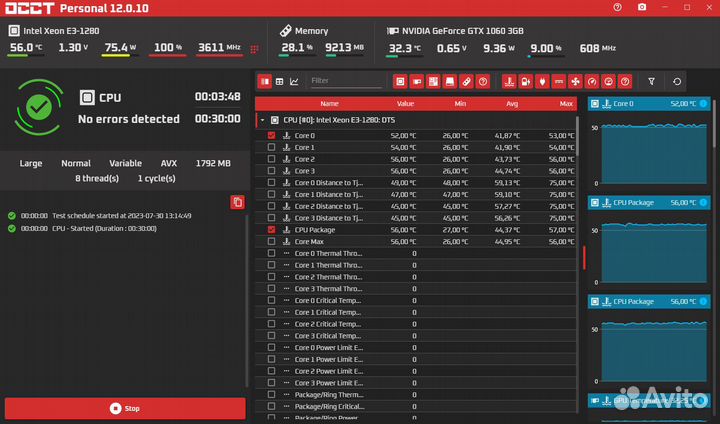Viewport: 720px width, 424px height.
Task: Click info button on Core 0 graph header
Action: [x=703, y=103]
